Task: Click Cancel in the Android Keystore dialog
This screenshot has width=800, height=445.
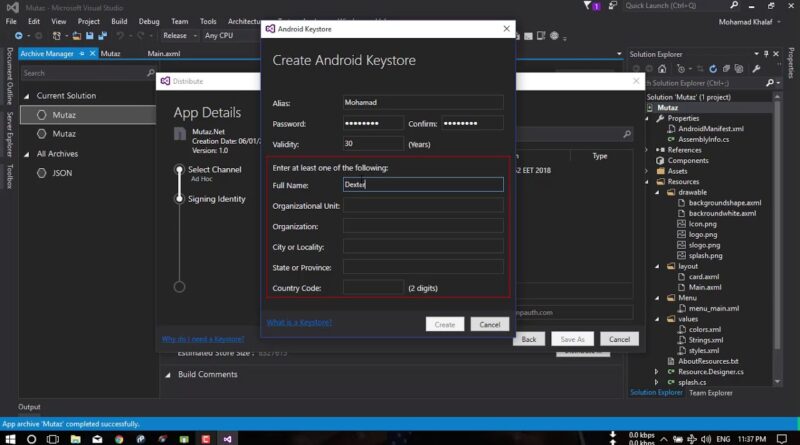Action: coord(490,325)
